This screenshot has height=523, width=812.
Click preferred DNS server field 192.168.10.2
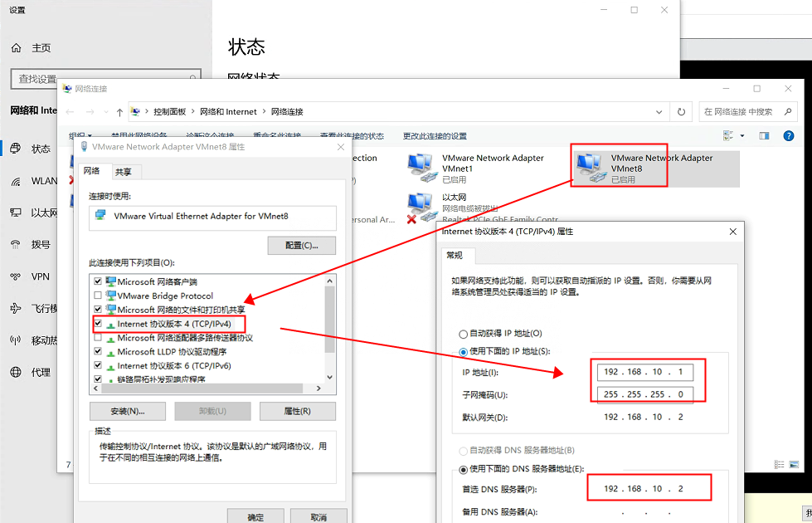pyautogui.click(x=644, y=489)
